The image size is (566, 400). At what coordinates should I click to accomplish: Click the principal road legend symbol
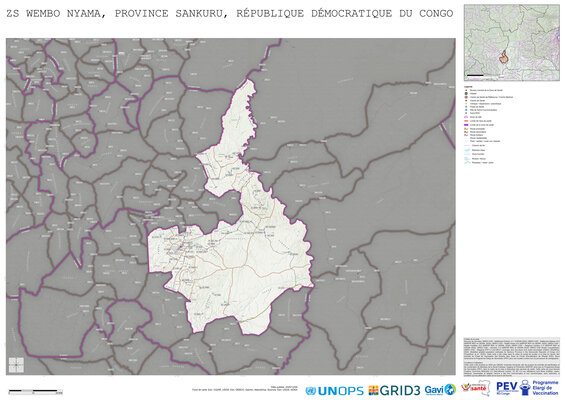point(466,129)
